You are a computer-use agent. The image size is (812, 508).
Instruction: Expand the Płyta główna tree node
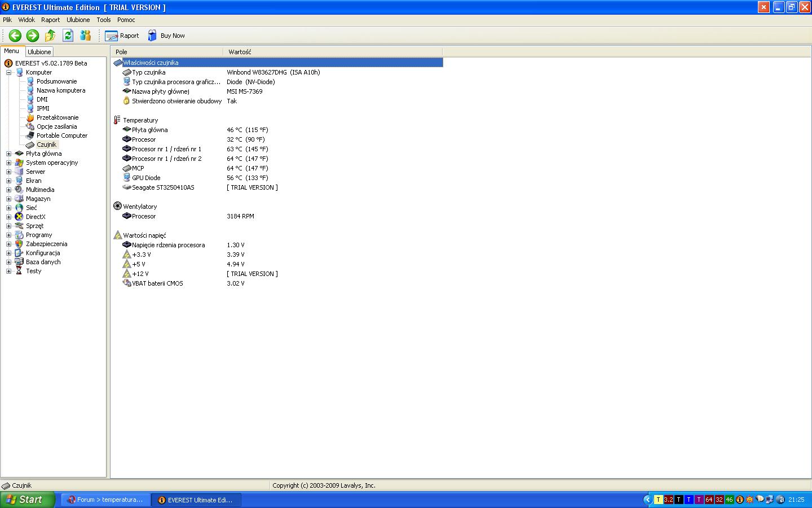click(x=8, y=154)
